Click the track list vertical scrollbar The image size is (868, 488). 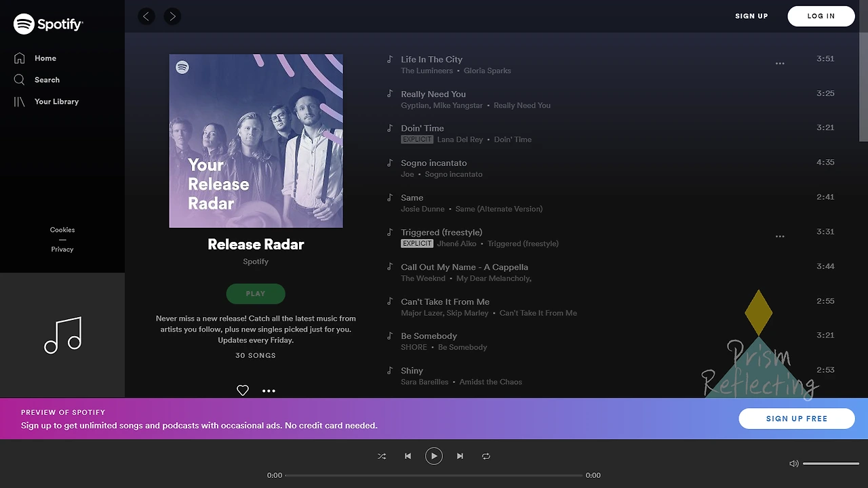(863, 87)
